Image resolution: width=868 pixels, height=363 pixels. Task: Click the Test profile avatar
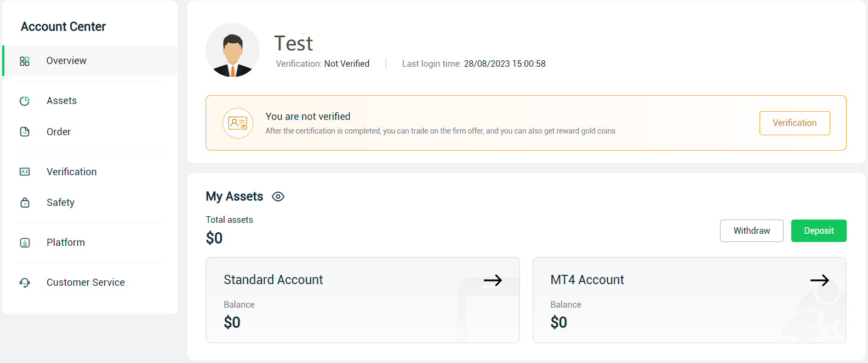232,50
